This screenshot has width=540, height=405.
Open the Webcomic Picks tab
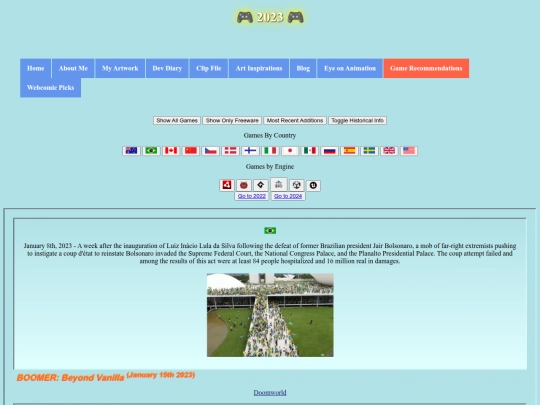pyautogui.click(x=51, y=87)
